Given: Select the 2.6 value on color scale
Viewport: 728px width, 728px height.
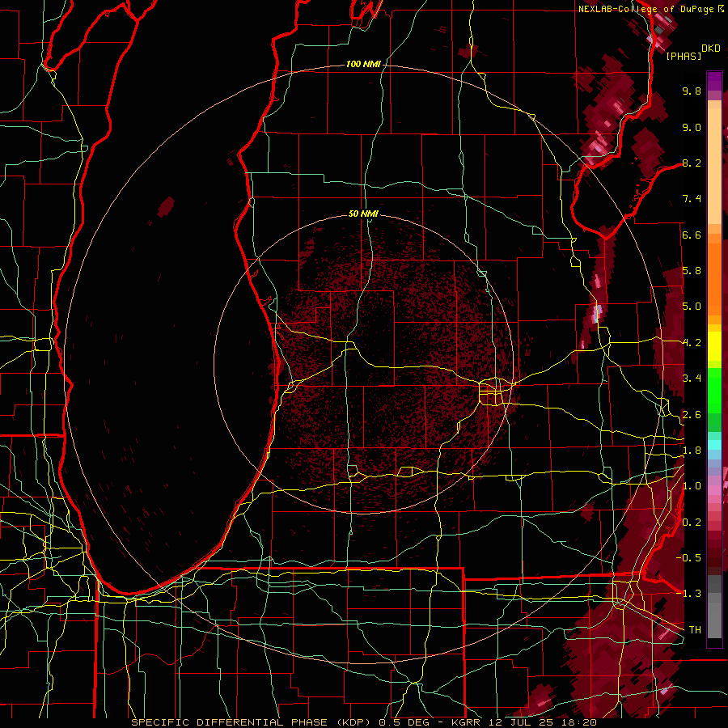Looking at the screenshot, I should click(x=692, y=415).
